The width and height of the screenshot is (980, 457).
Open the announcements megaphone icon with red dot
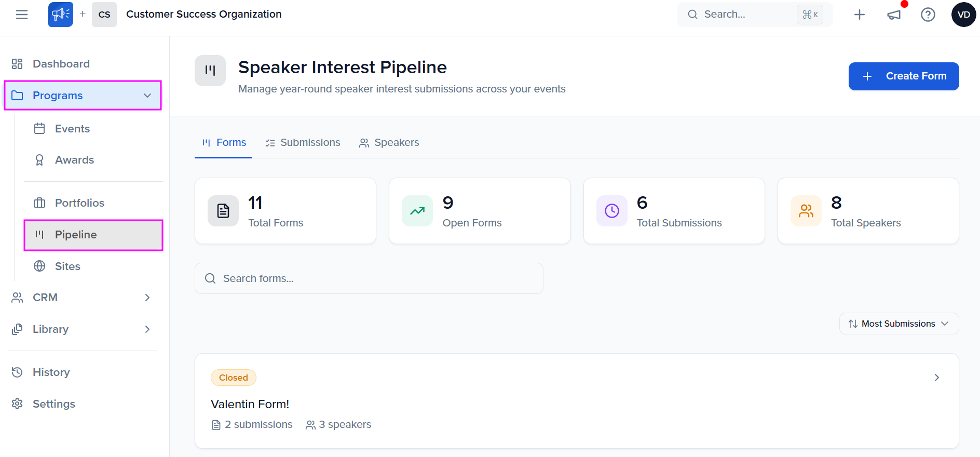click(x=894, y=15)
